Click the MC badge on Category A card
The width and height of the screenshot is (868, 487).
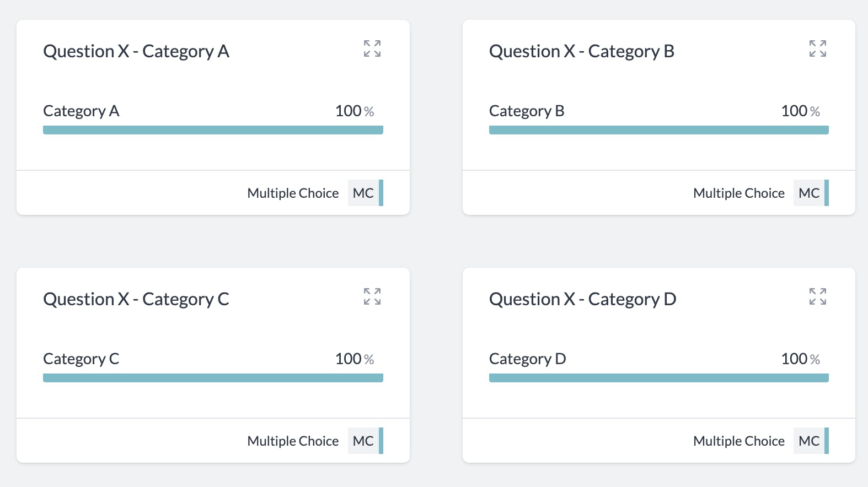(x=363, y=193)
